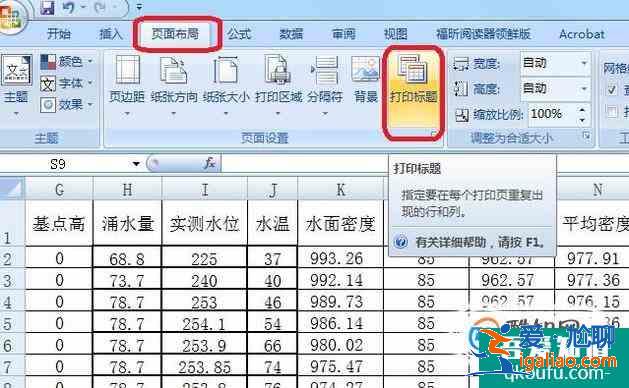Open the Formulas (公式) tab

point(239,34)
